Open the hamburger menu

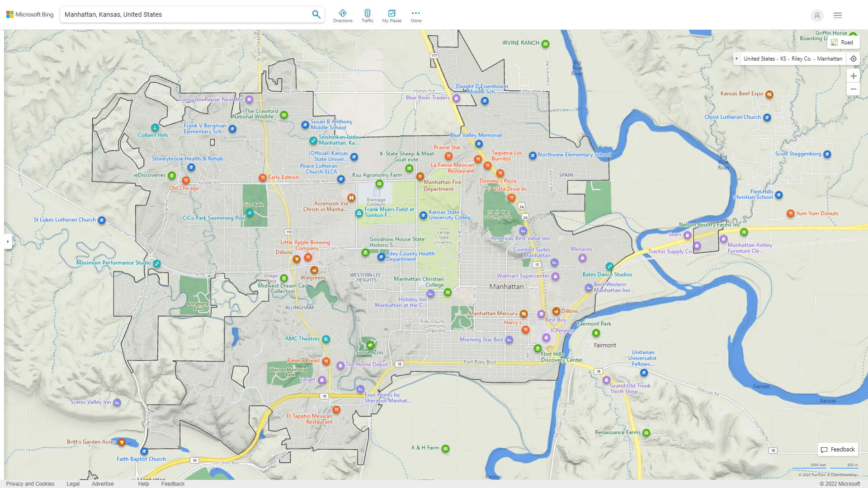837,15
